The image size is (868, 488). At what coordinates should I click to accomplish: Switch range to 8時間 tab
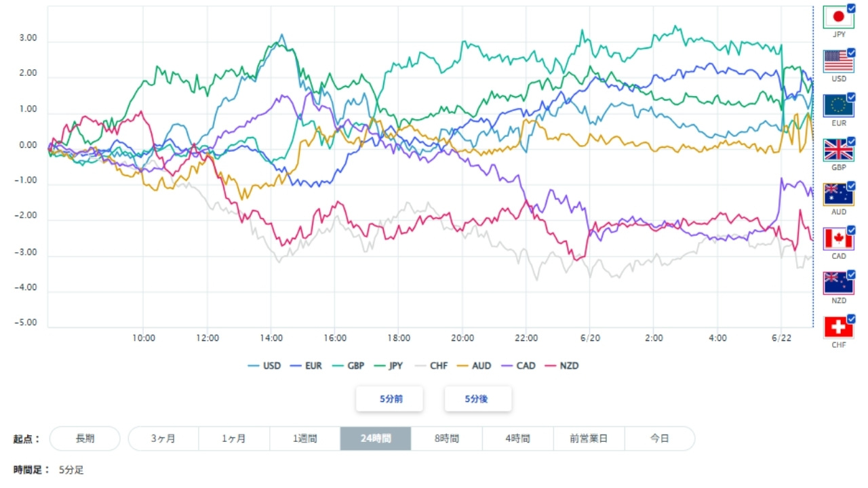click(447, 439)
